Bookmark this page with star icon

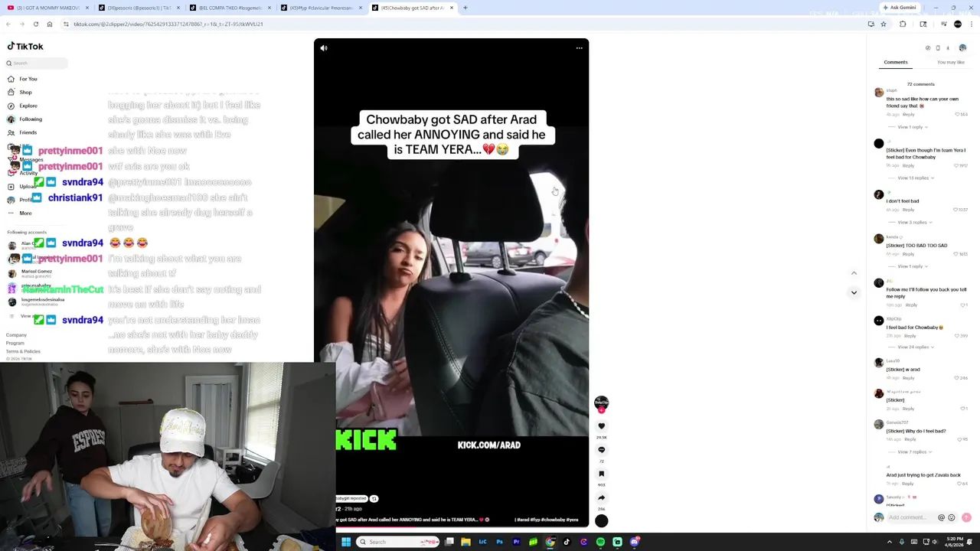click(x=883, y=24)
